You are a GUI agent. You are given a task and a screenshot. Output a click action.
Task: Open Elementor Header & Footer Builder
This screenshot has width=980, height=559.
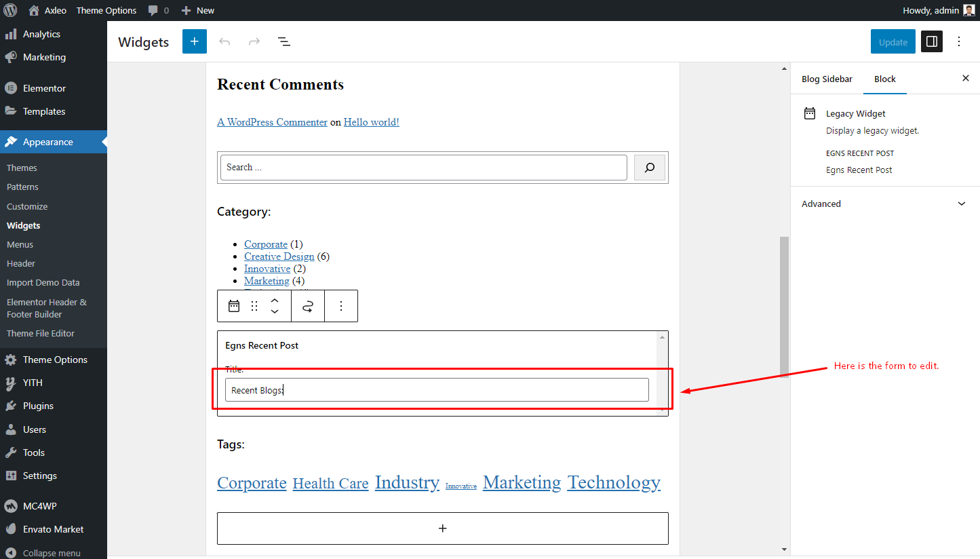tap(47, 308)
